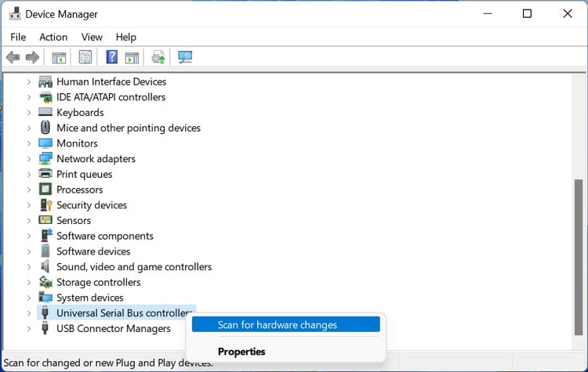The image size is (588, 372).
Task: Select the Monitors category icon
Action: coord(45,143)
